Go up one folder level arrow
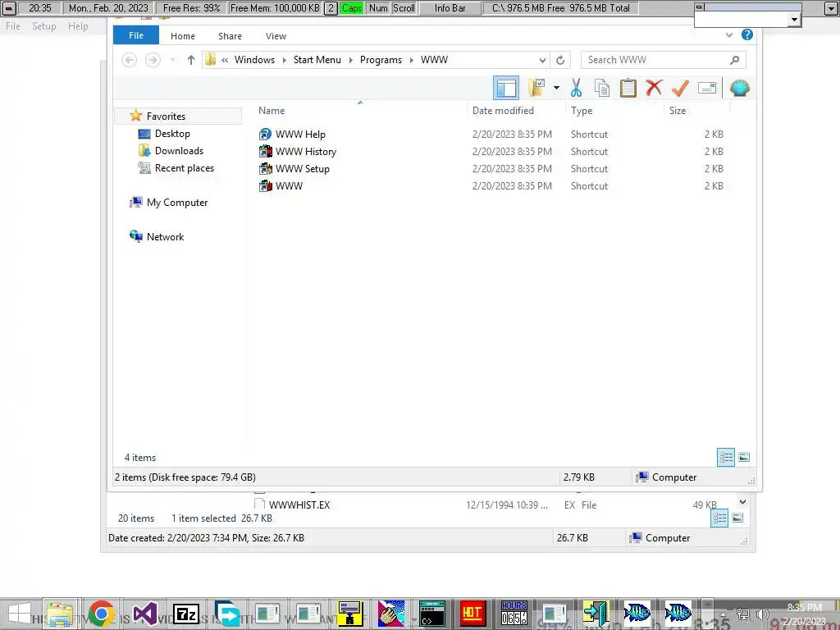Image resolution: width=840 pixels, height=630 pixels. 190,59
